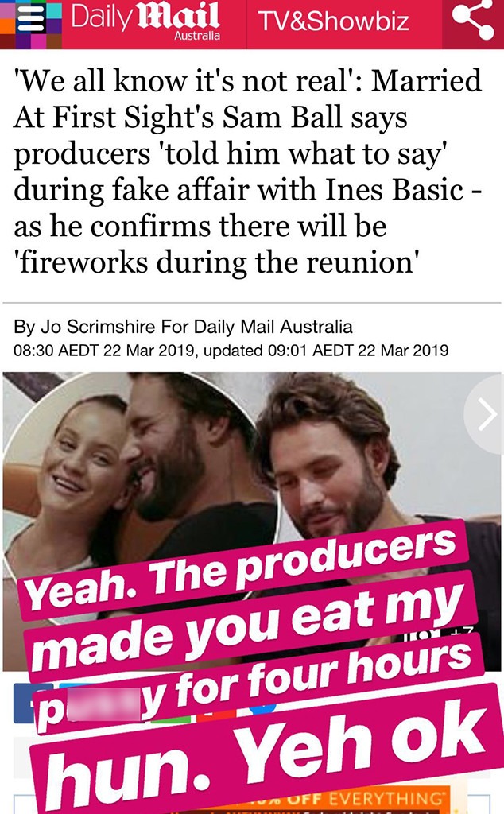Open Jo Scrimshire author link
Viewport: 504px width, 814px height.
point(98,327)
